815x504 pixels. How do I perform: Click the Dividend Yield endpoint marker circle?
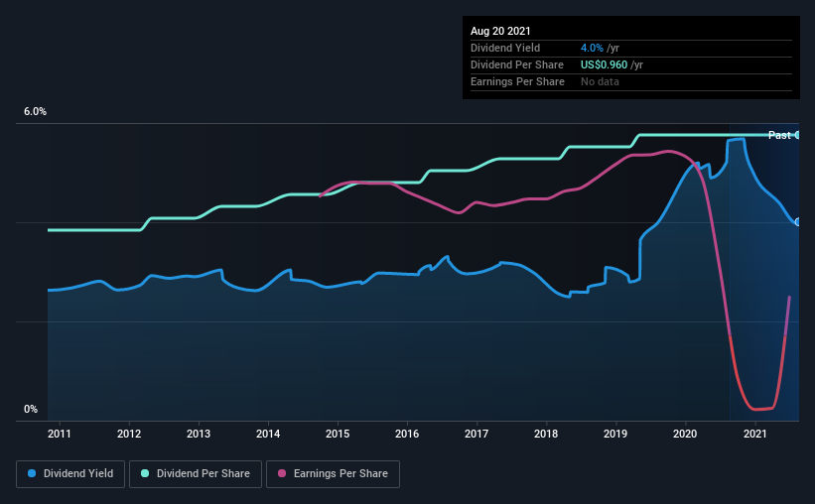(x=797, y=222)
